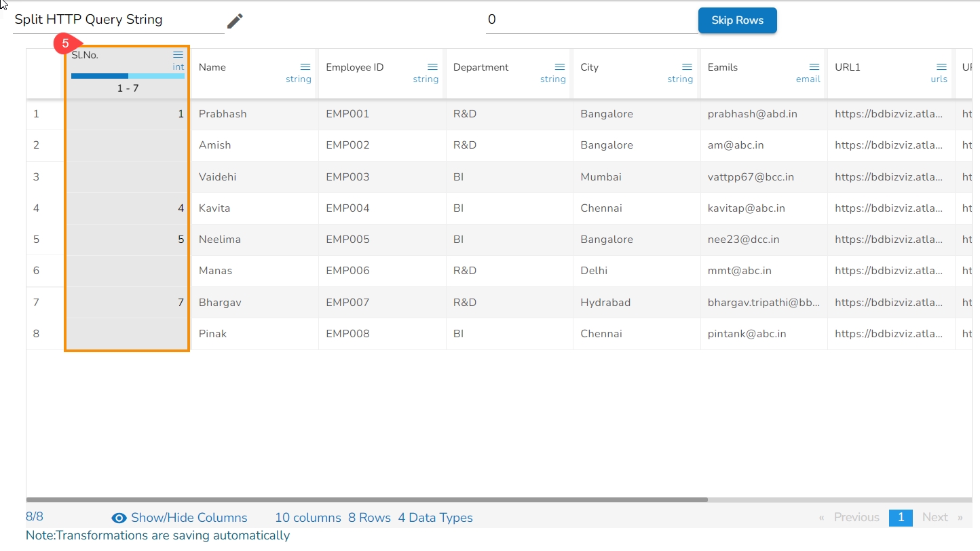Open the Sl.No. column hamburger menu

pos(178,55)
